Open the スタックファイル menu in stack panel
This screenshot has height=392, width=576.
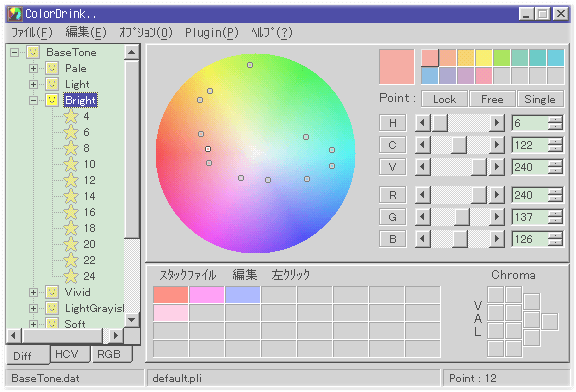188,275
